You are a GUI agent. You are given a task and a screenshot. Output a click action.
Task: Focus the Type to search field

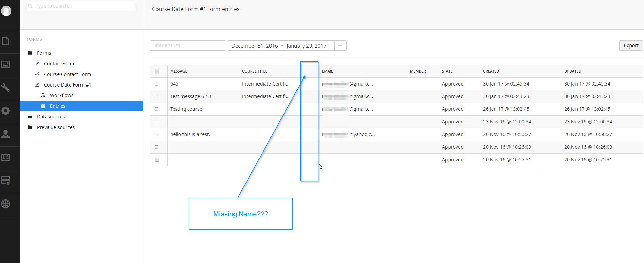pos(81,6)
